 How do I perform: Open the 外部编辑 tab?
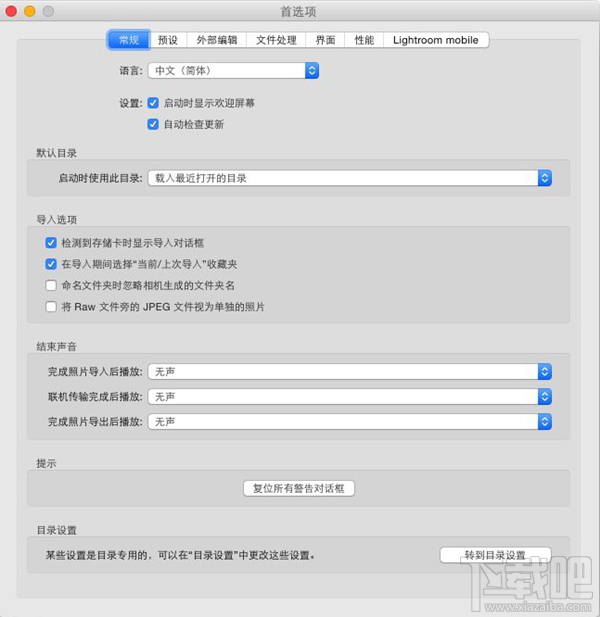216,40
